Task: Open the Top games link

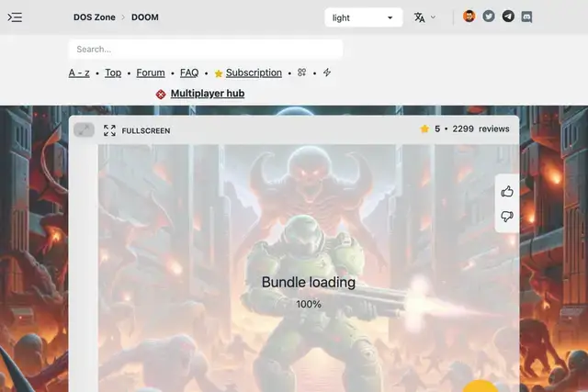Action: click(x=113, y=73)
